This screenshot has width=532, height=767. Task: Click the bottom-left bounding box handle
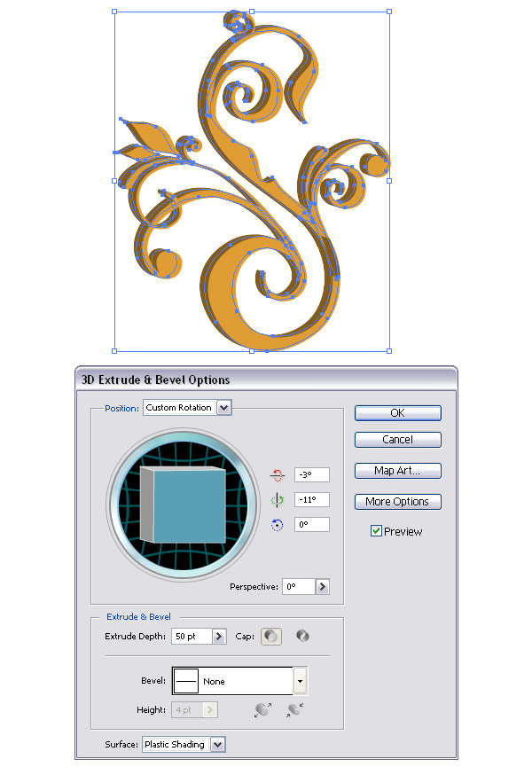pos(115,351)
